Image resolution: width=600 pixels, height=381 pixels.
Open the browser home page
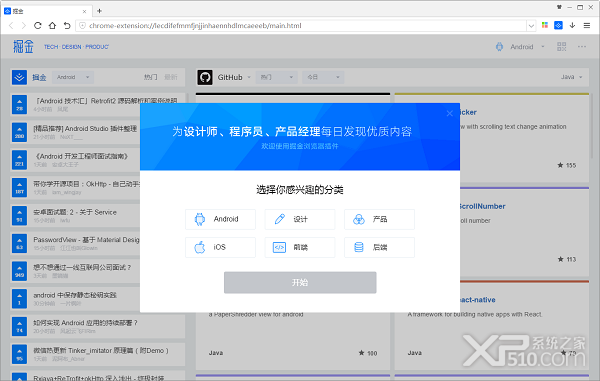tap(52, 26)
